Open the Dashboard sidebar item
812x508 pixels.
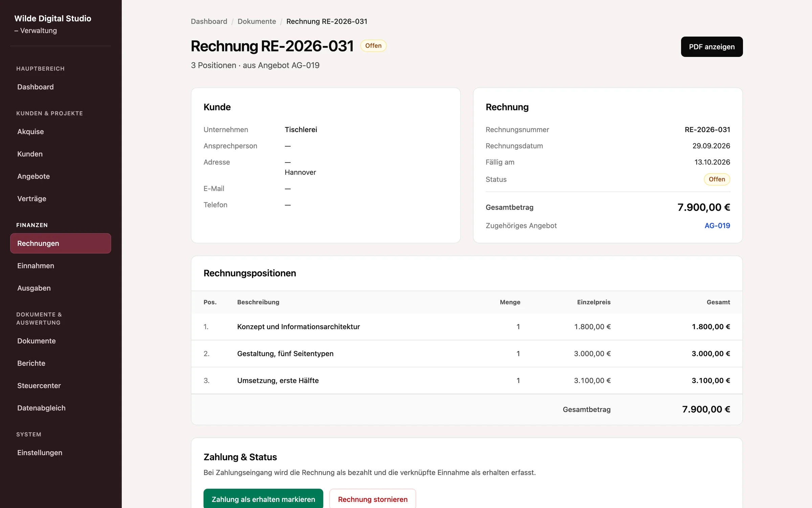click(x=61, y=87)
